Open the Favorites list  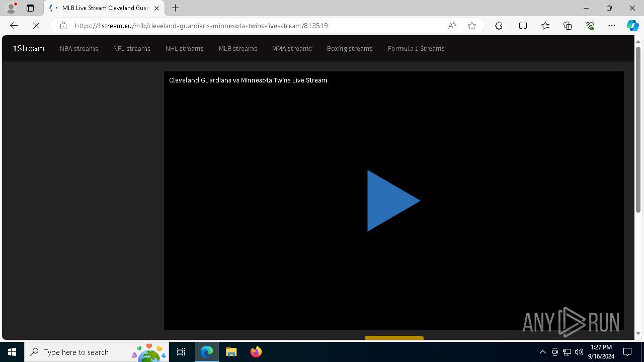(x=545, y=26)
